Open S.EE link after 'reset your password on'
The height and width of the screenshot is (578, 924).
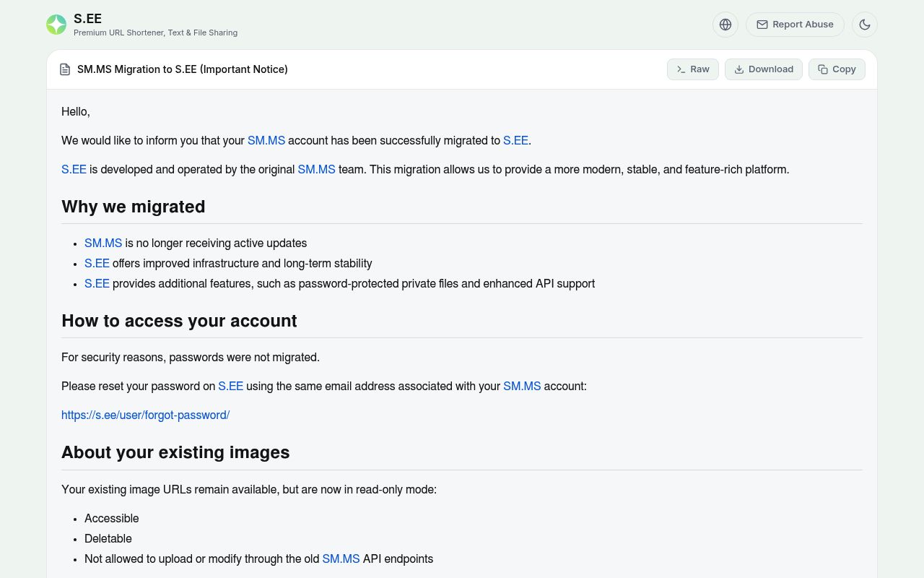click(x=231, y=387)
